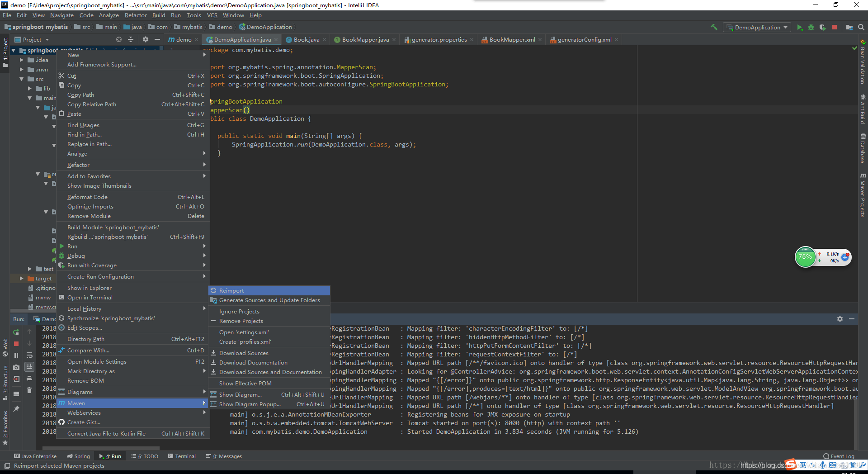Open the Event Log button

pos(839,456)
